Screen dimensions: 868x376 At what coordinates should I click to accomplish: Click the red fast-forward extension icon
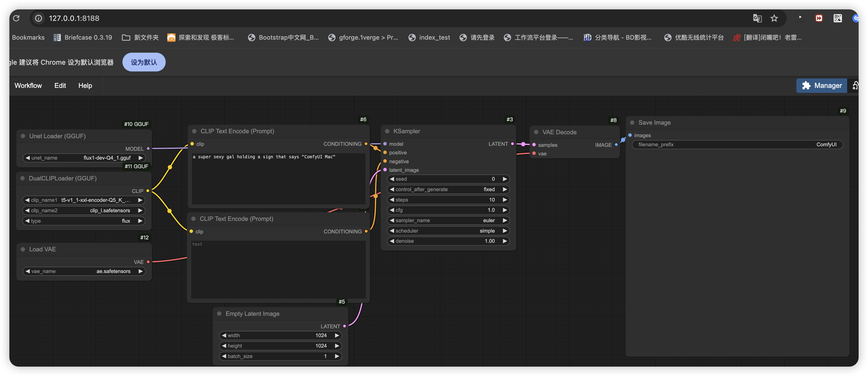coord(819,18)
